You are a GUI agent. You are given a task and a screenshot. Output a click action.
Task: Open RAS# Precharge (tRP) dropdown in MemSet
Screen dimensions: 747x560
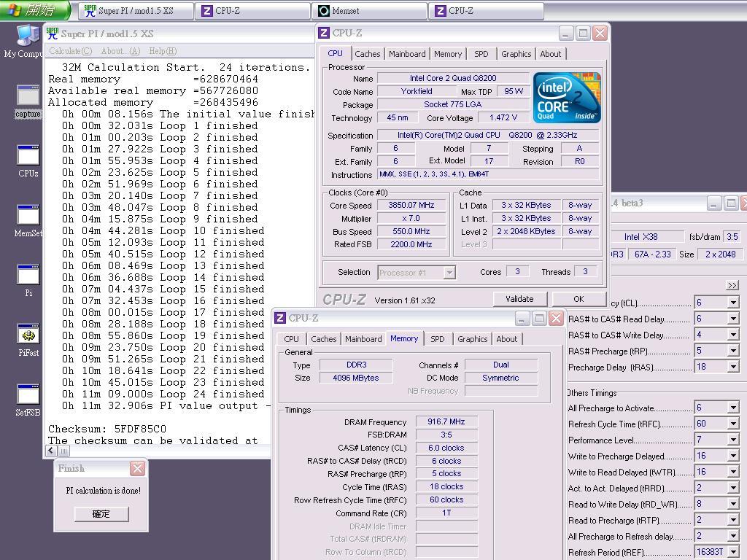point(733,351)
